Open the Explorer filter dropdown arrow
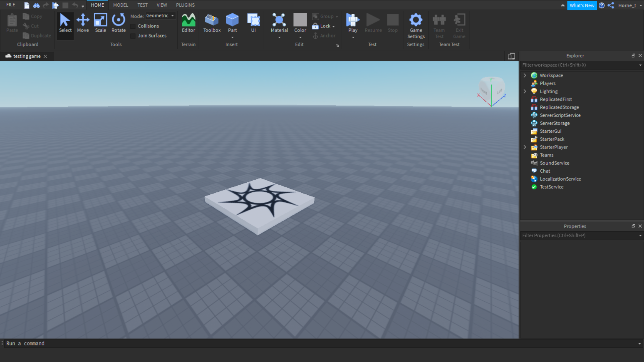The width and height of the screenshot is (644, 362). [640, 65]
